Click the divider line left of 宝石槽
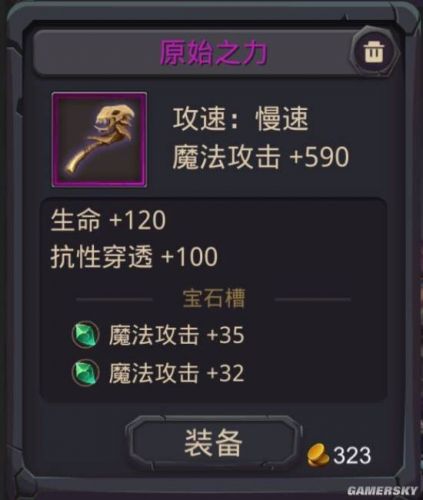Screen dimensions: 423x500 [114, 299]
